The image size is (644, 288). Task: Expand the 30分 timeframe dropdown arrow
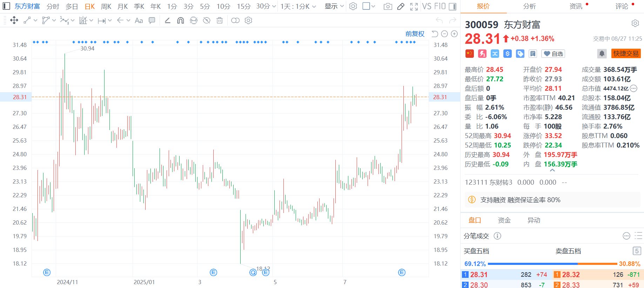click(x=274, y=7)
